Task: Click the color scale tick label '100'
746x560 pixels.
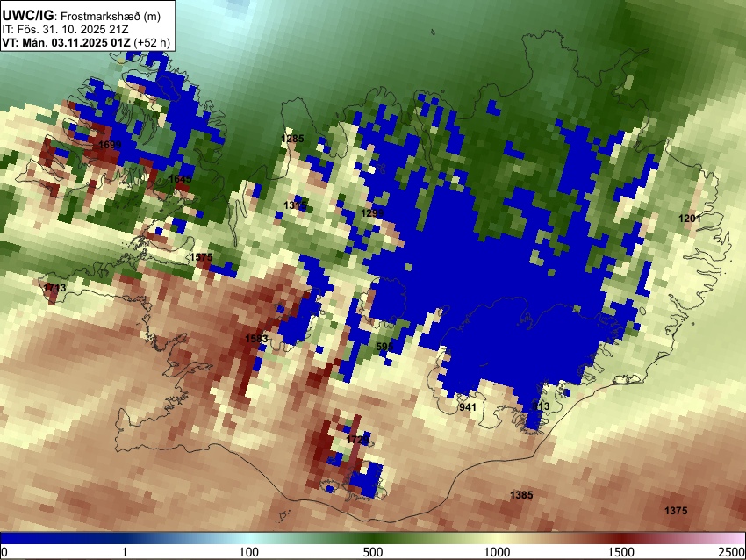Action: point(249,552)
